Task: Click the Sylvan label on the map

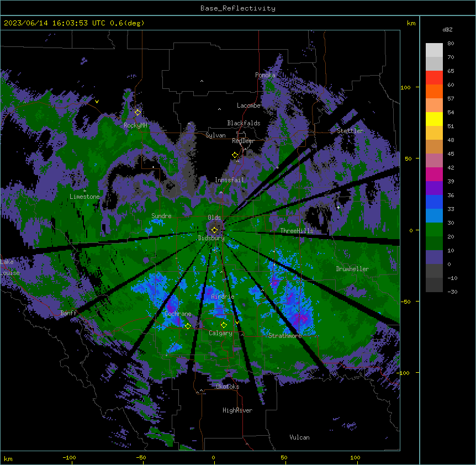Action: pos(215,135)
